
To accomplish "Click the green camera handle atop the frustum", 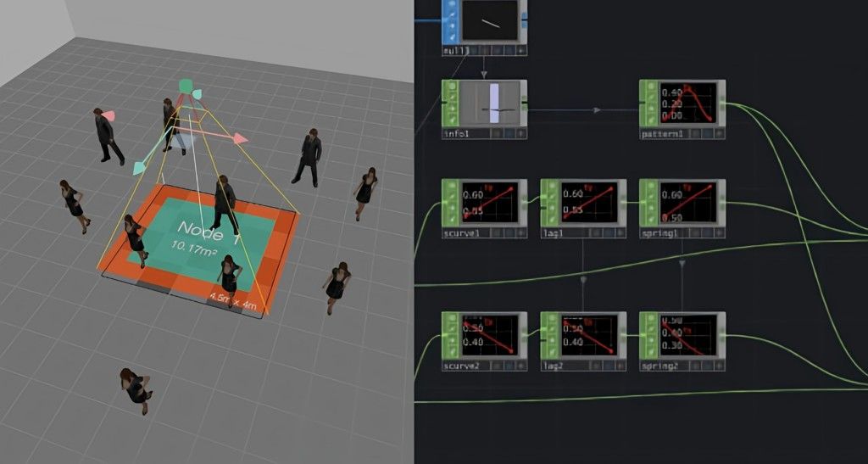I will 186,86.
